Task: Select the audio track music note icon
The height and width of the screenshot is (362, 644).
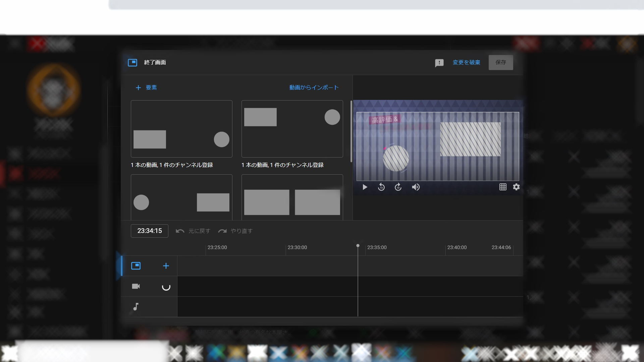Action: (x=136, y=307)
